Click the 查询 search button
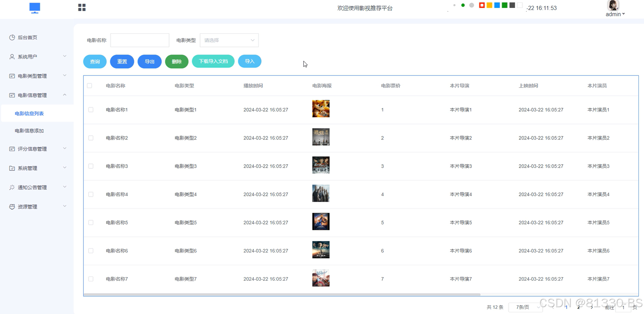This screenshot has height=314, width=644. tap(95, 61)
